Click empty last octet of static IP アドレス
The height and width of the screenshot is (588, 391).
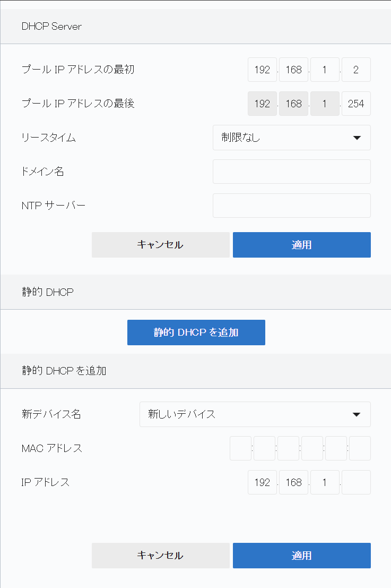[356, 482]
